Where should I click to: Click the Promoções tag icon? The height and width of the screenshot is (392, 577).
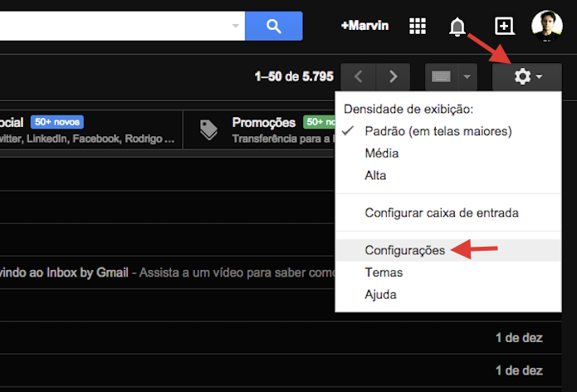click(208, 130)
